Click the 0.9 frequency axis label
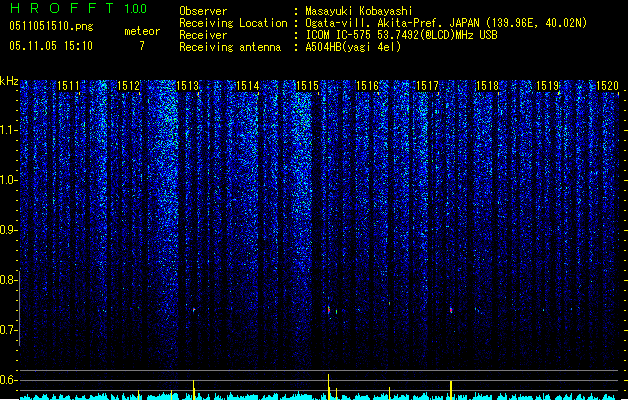 coord(9,230)
